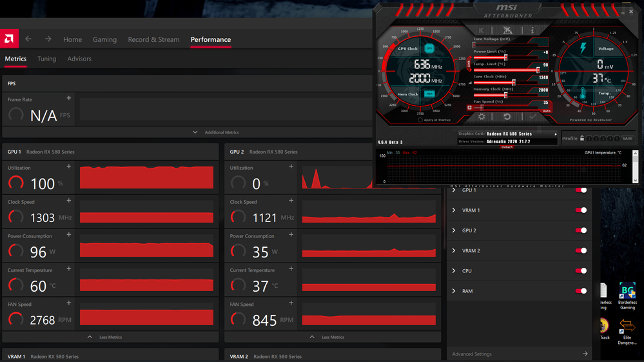Open the Record & Stream tab
644x362 pixels.
153,39
